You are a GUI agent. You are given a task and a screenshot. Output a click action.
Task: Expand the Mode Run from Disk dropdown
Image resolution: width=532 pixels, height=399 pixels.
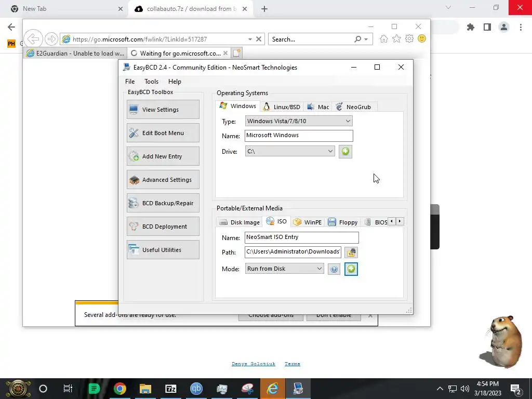tap(284, 269)
